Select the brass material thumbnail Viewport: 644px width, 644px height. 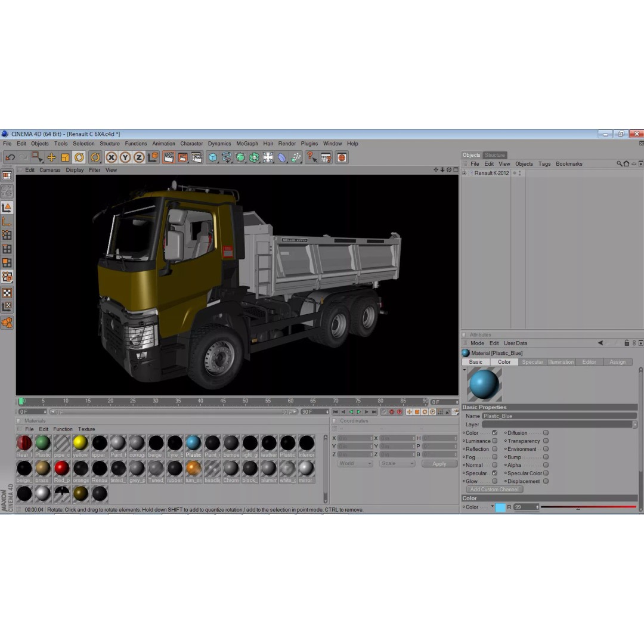[x=42, y=468]
